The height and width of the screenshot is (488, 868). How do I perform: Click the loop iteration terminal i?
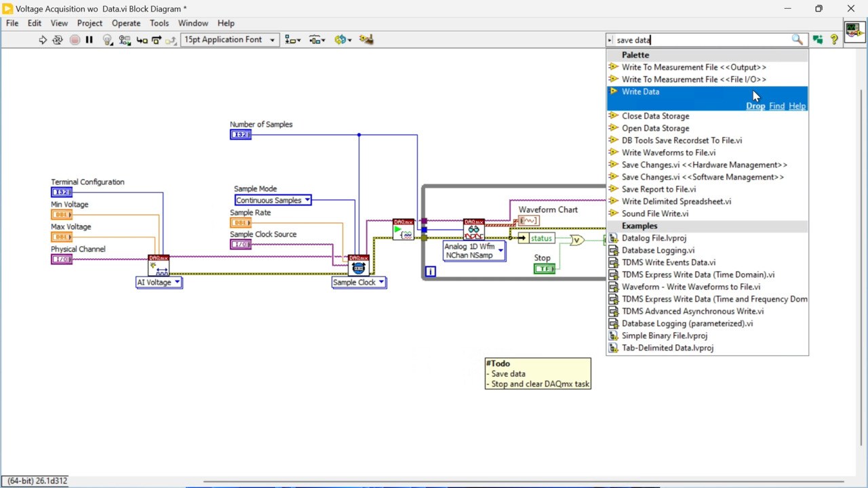[x=430, y=272]
